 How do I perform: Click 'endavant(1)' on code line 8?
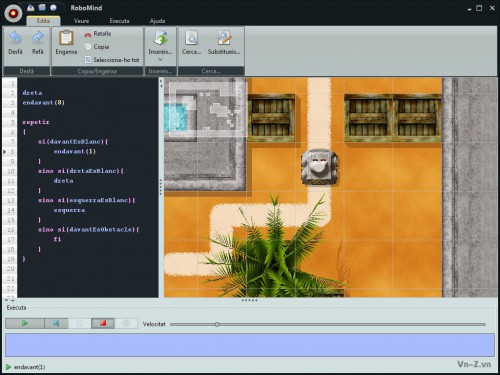(75, 151)
